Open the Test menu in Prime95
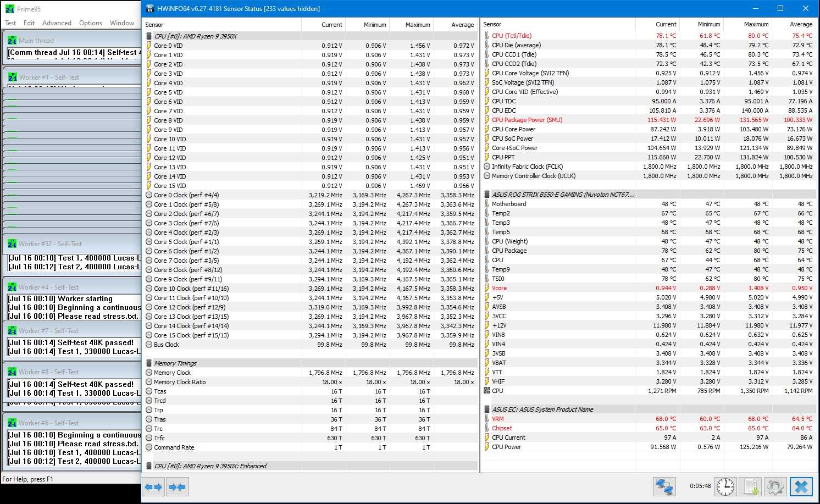The image size is (820, 504). [10, 23]
